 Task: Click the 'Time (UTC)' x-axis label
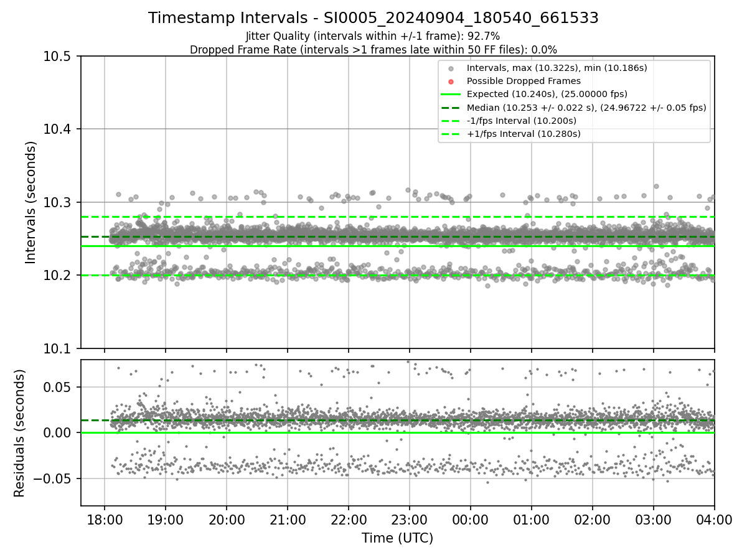(397, 538)
